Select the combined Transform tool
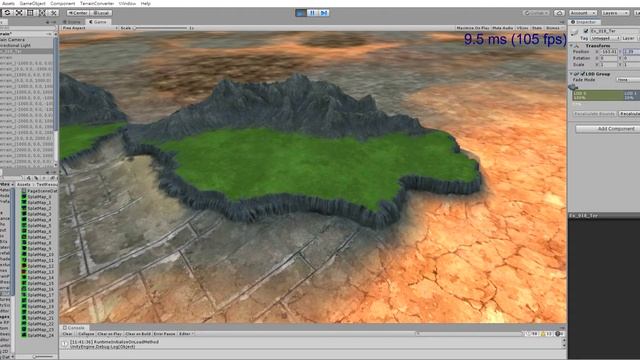Screen dimensions: 640x360 tap(42, 13)
